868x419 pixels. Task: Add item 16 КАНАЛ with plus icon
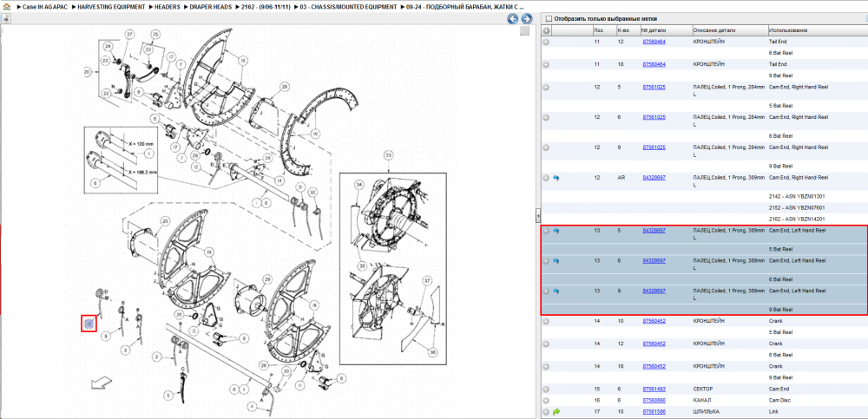546,400
